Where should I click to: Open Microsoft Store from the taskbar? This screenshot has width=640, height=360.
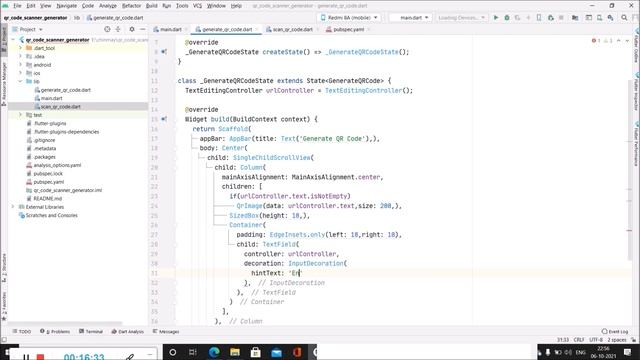256,352
